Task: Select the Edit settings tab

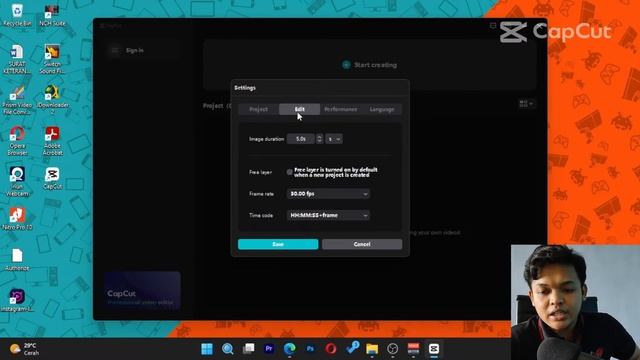Action: (300, 109)
